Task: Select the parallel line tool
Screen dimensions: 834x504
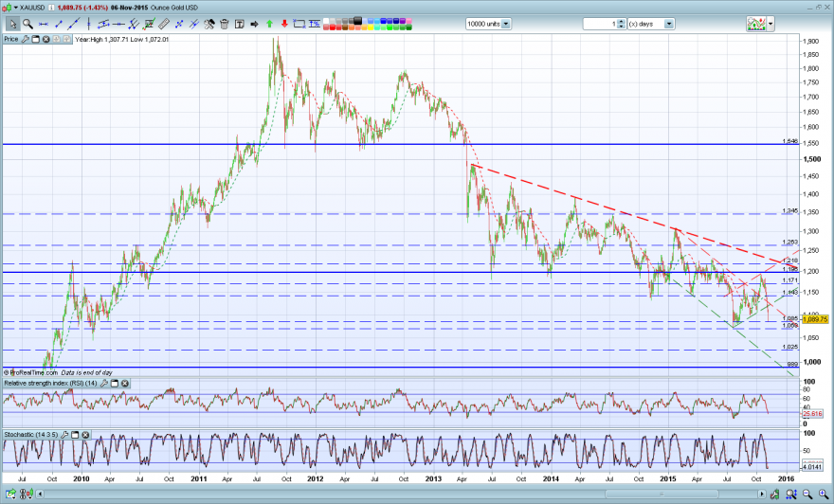Action: pyautogui.click(x=194, y=24)
